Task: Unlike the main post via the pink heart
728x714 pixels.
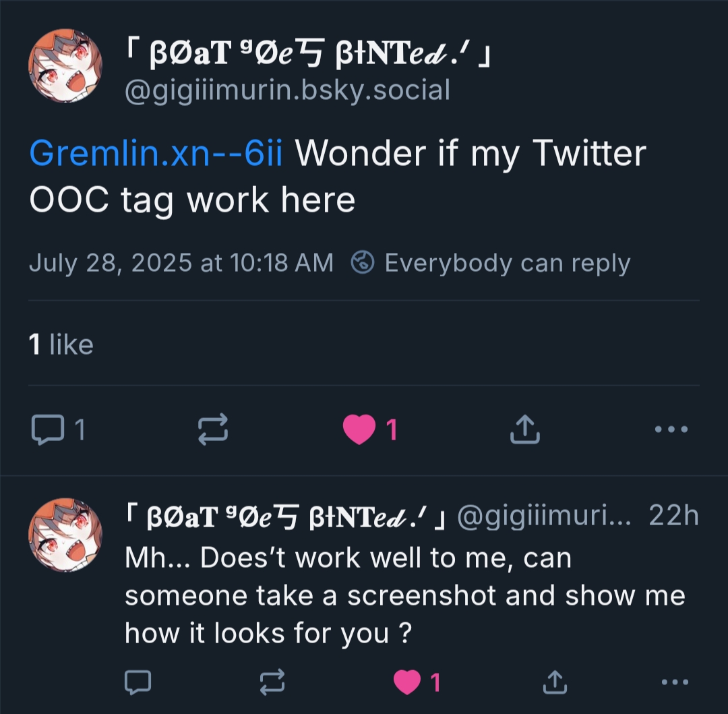Action: pos(360,429)
